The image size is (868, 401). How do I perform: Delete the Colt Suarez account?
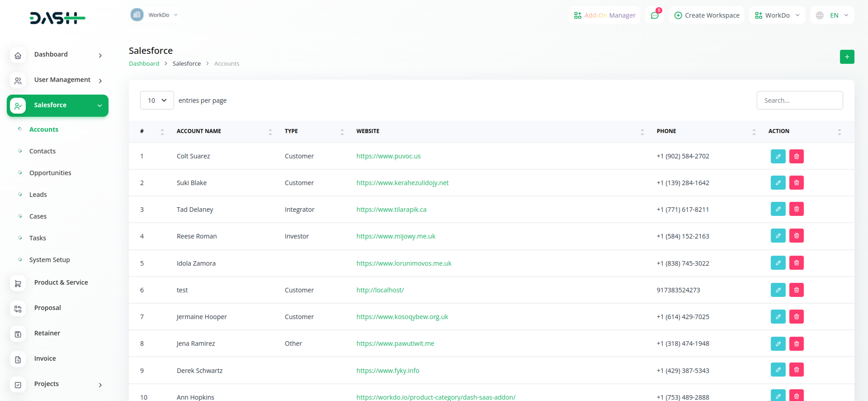796,156
